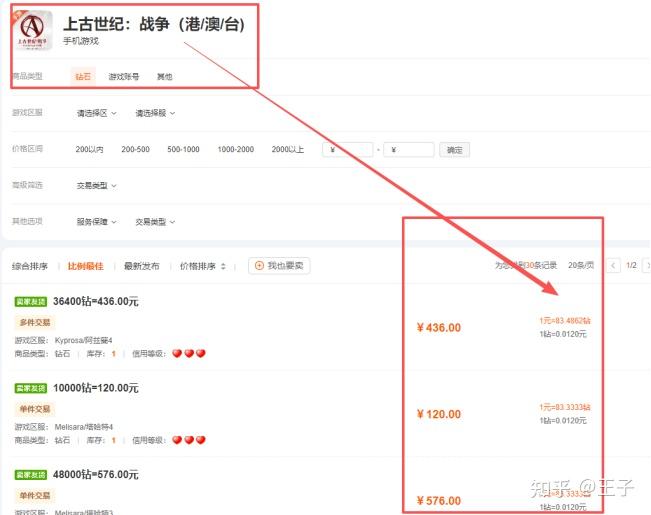The width and height of the screenshot is (651, 515).
Task: Open the 请选择服 dropdown
Action: [155, 113]
